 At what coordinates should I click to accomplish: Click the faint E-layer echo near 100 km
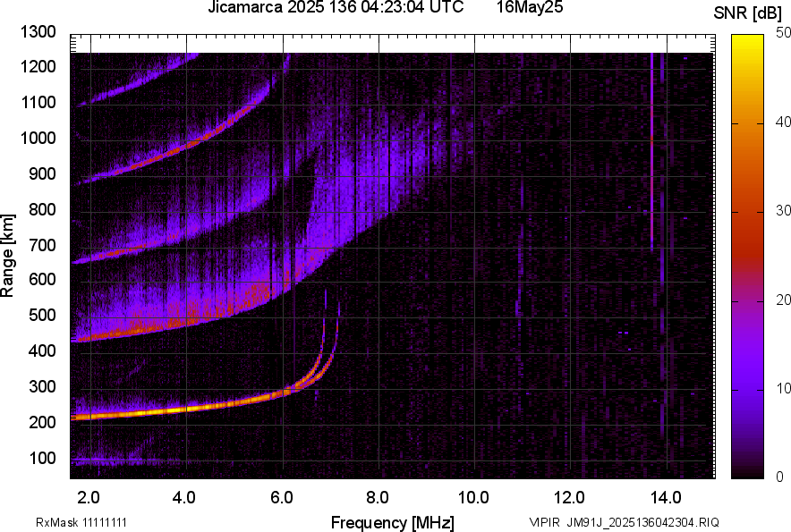point(116,460)
